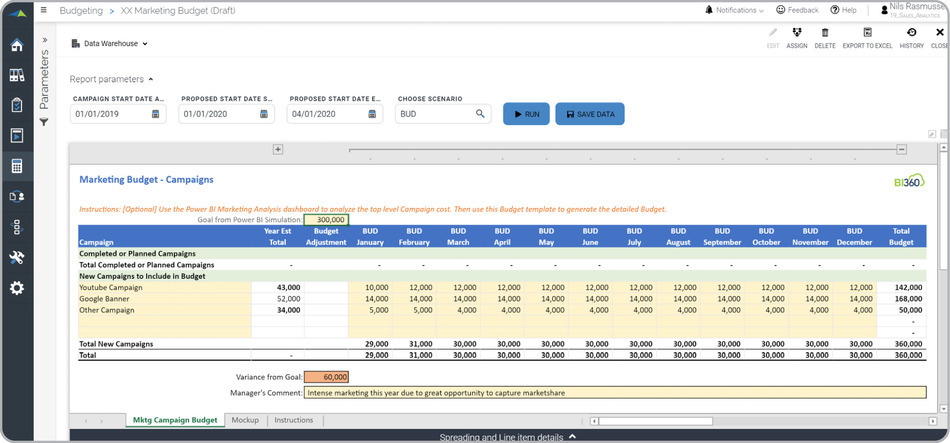Open the settings gear in sidebar

coord(16,288)
